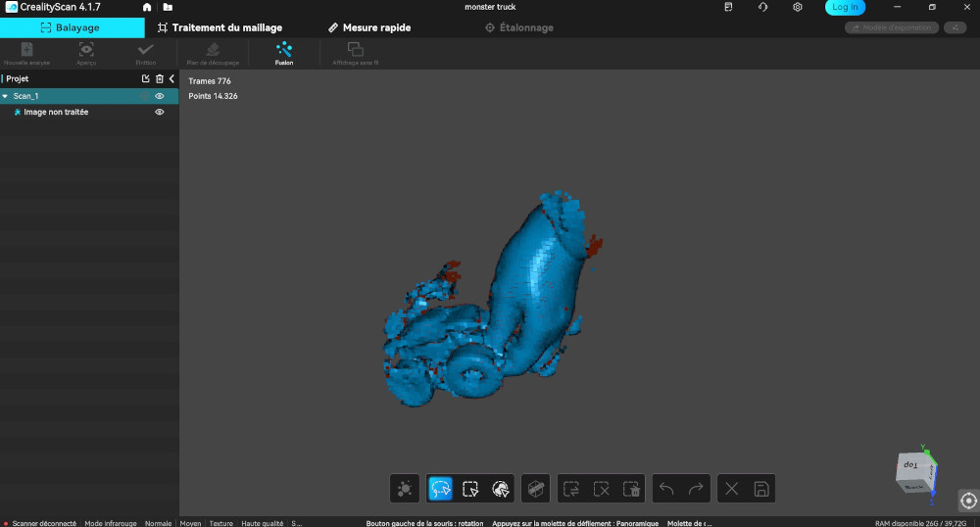Viewport: 980px width, 527px height.
Task: Click the clear selection icon
Action: (602, 489)
